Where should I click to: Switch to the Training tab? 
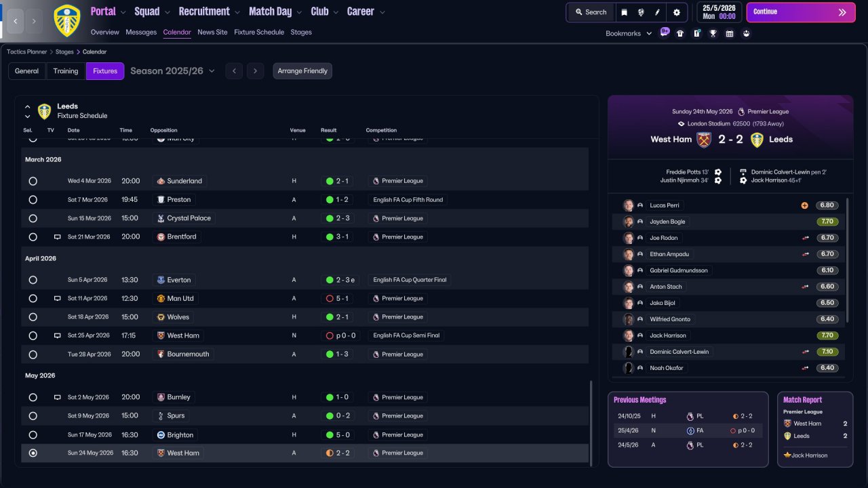(66, 71)
